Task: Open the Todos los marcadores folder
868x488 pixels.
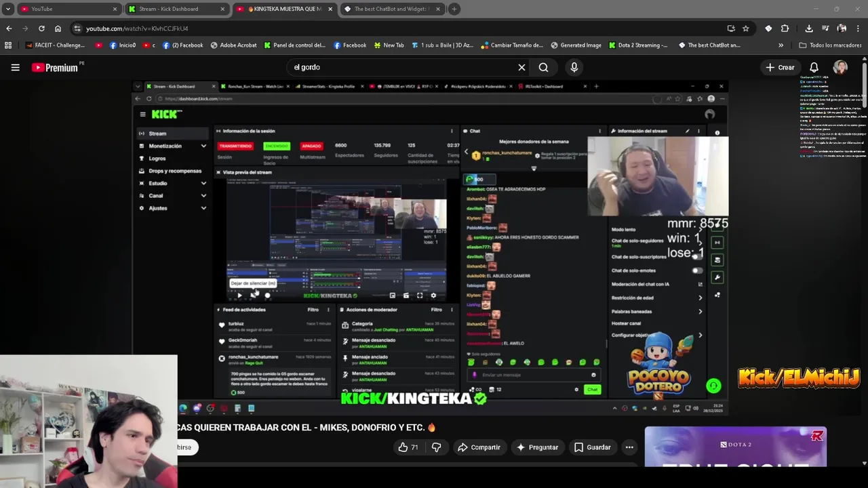Action: [x=830, y=45]
